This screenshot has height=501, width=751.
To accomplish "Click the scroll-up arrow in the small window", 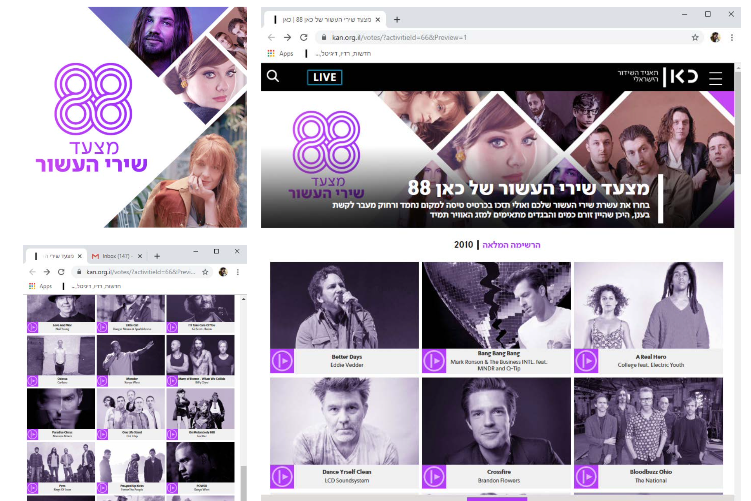I will tap(243, 299).
